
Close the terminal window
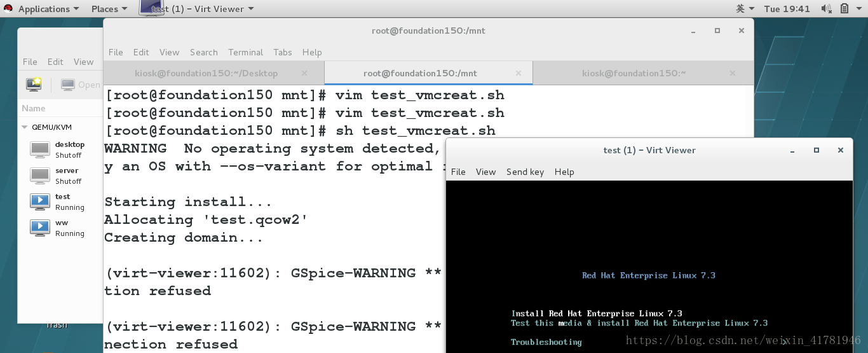[742, 31]
